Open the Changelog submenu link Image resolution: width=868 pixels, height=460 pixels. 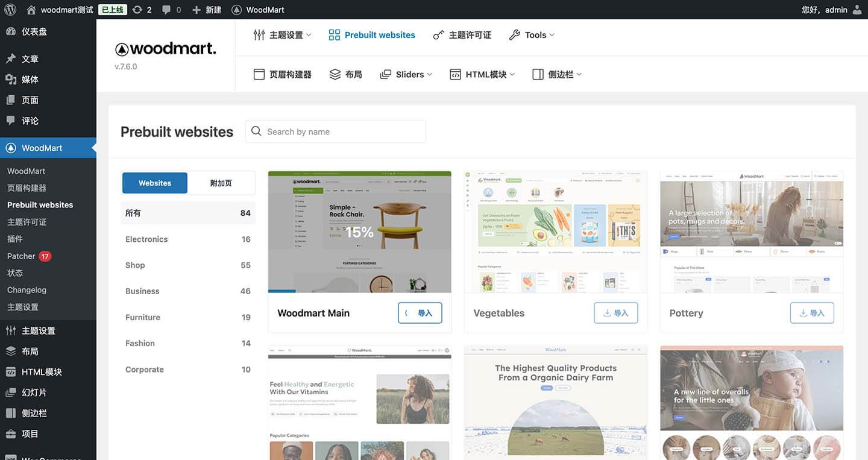(27, 290)
